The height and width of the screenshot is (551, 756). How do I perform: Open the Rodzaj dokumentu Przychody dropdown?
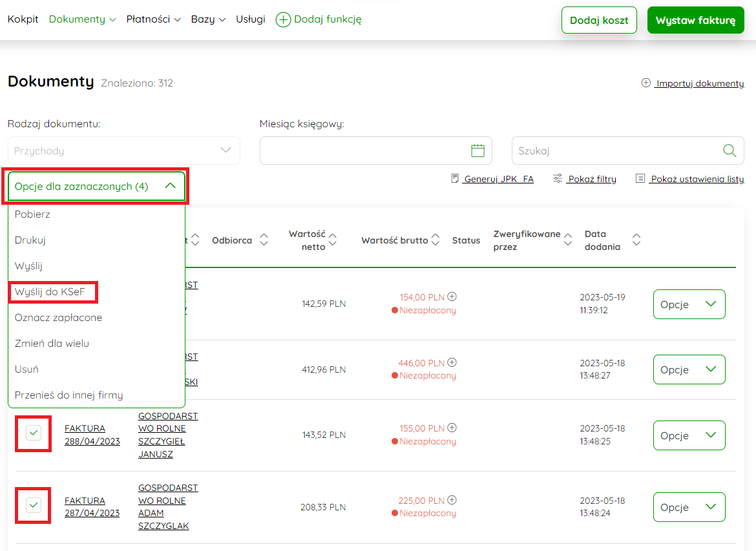point(123,151)
